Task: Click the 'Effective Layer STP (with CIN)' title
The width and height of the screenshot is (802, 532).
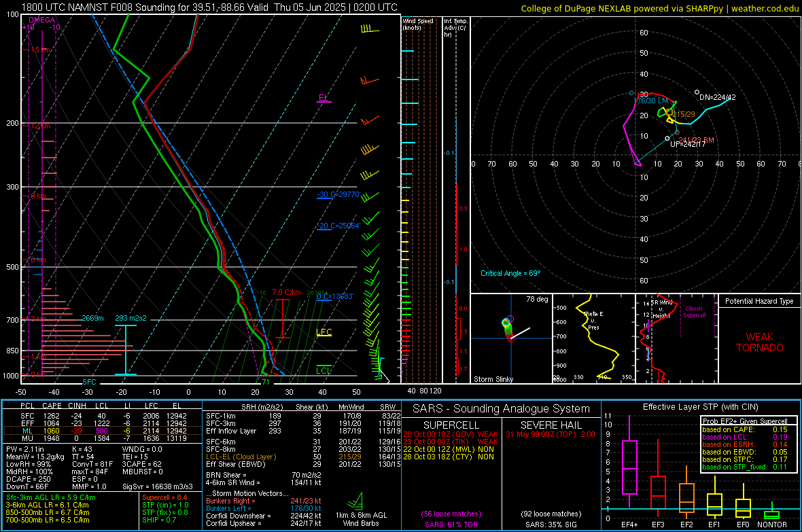Action: (x=701, y=407)
